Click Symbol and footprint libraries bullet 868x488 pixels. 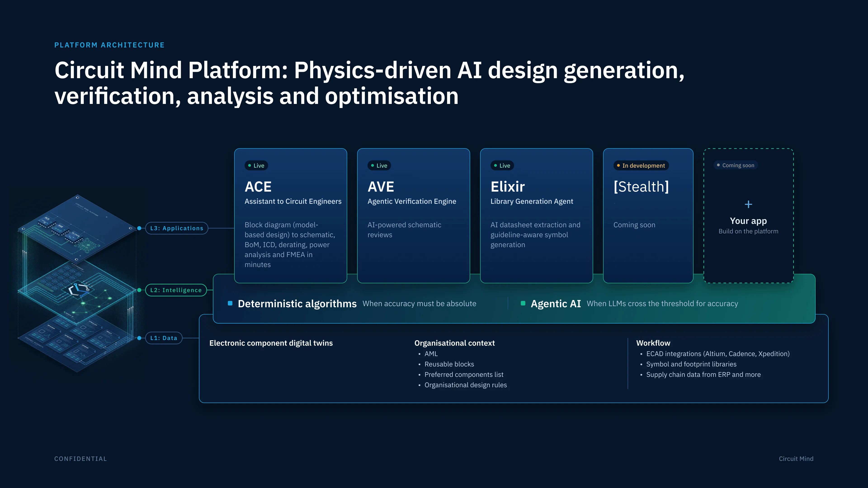[x=691, y=364]
